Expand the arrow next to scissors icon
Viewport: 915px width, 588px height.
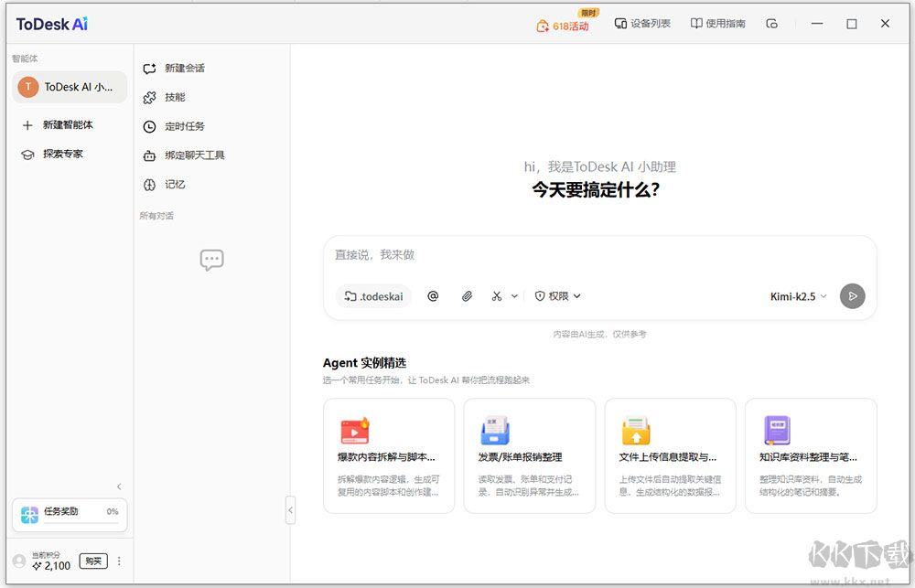pos(514,296)
